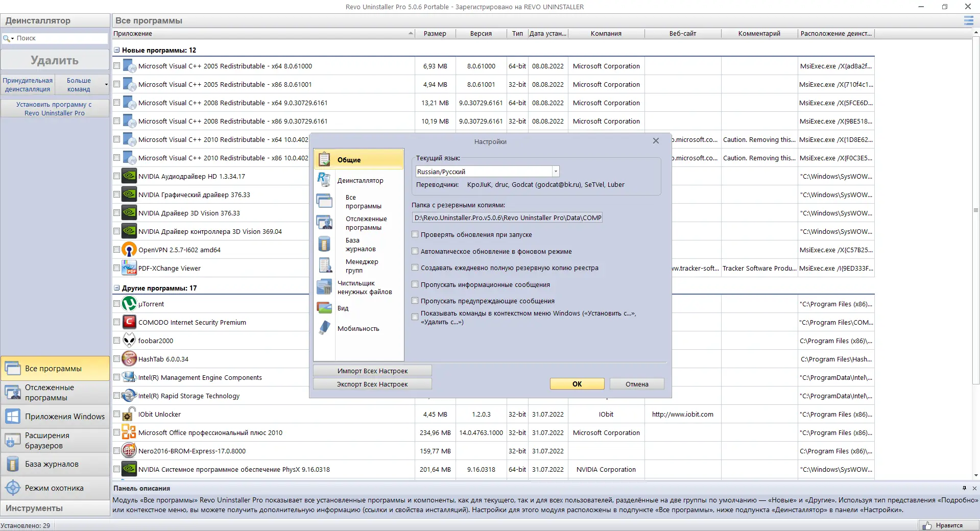This screenshot has height=531, width=980.
Task: Click the µTorrent program icon
Action: pos(129,304)
